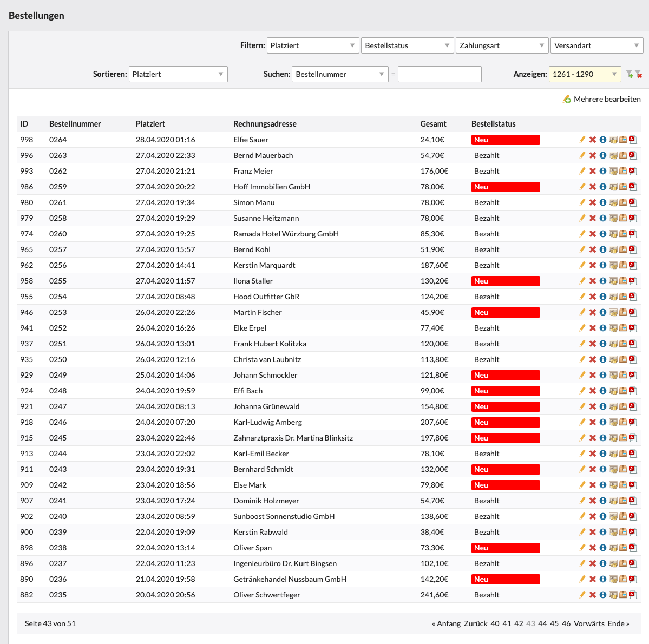
Task: Open payment icon for Ilona Staller order
Action: [x=613, y=281]
